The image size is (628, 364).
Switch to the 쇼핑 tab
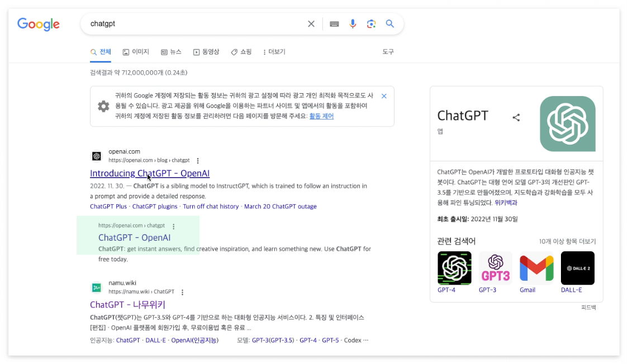point(241,52)
